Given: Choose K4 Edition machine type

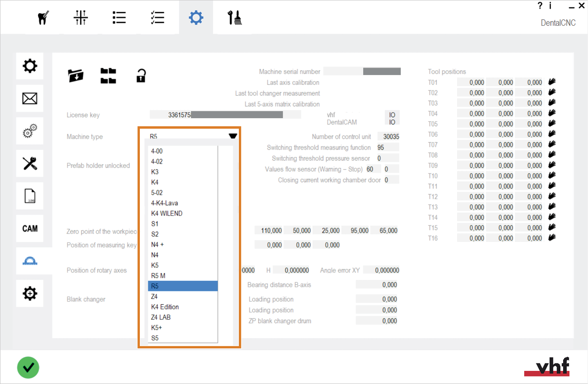Looking at the screenshot, I should coord(183,307).
